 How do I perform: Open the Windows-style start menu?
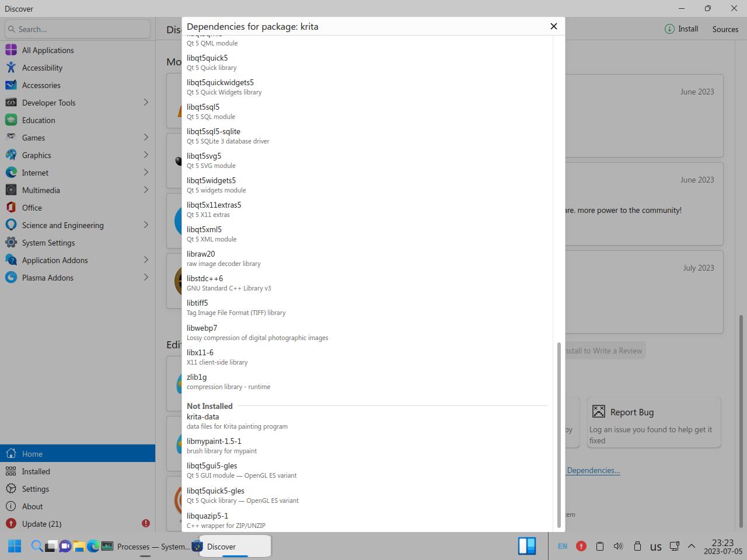pyautogui.click(x=15, y=546)
